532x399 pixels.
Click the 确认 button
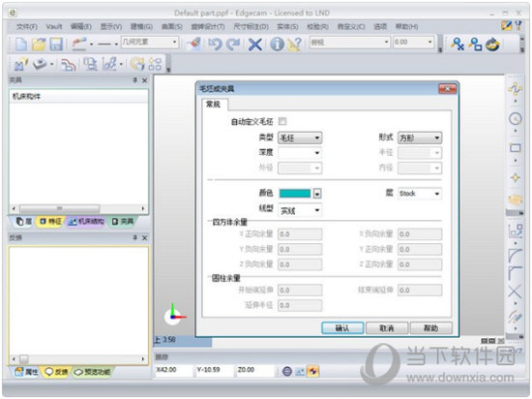(342, 328)
